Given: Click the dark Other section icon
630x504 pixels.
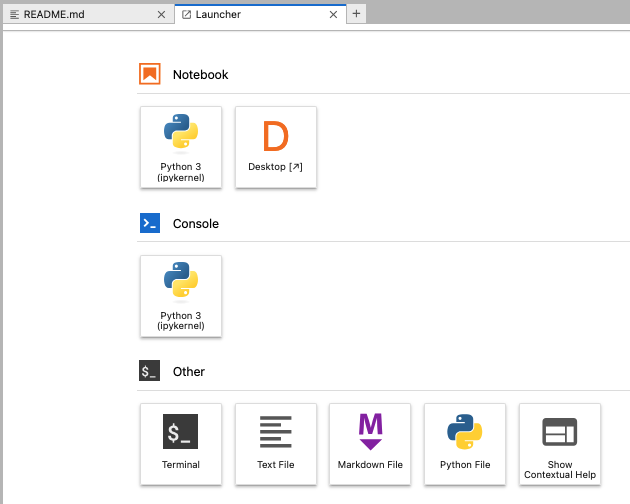Looking at the screenshot, I should pos(150,372).
